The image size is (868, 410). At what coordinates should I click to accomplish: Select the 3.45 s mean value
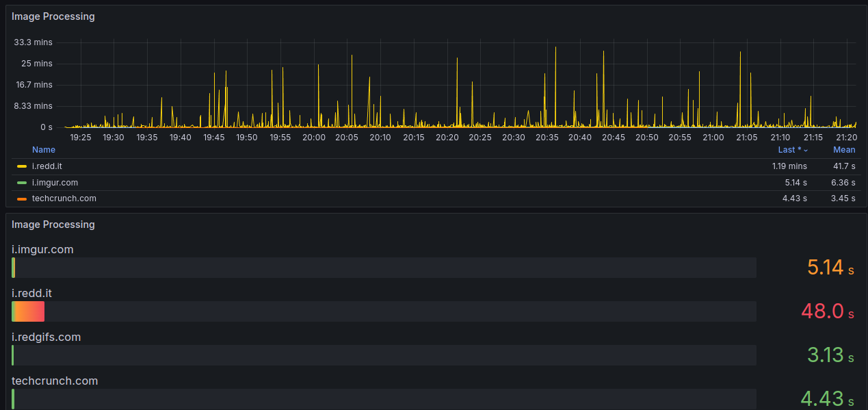pos(843,198)
